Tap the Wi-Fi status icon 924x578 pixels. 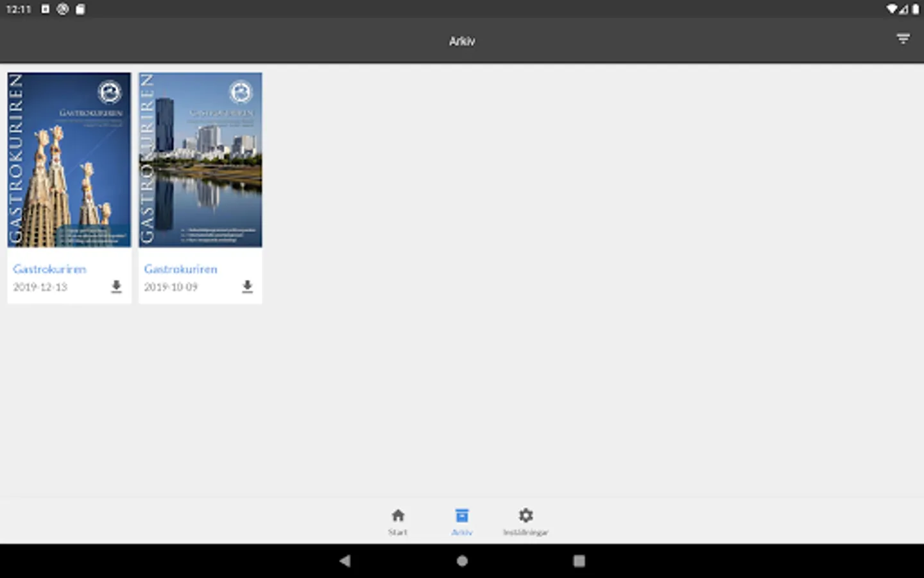click(891, 9)
